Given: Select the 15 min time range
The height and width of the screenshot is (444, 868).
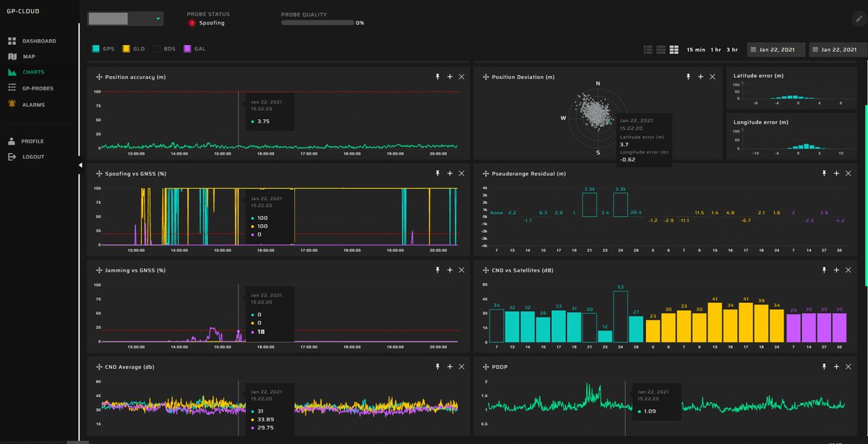Looking at the screenshot, I should [695, 49].
